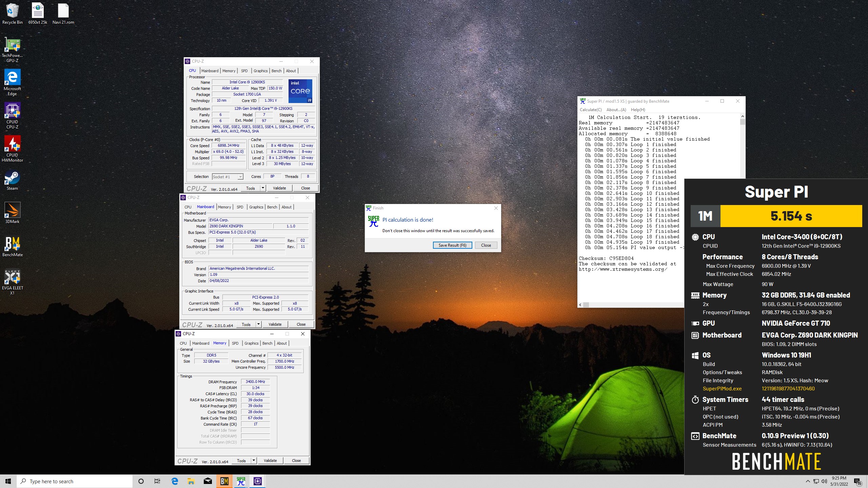
Task: Open the 6950xt 25k file icon
Action: click(38, 14)
